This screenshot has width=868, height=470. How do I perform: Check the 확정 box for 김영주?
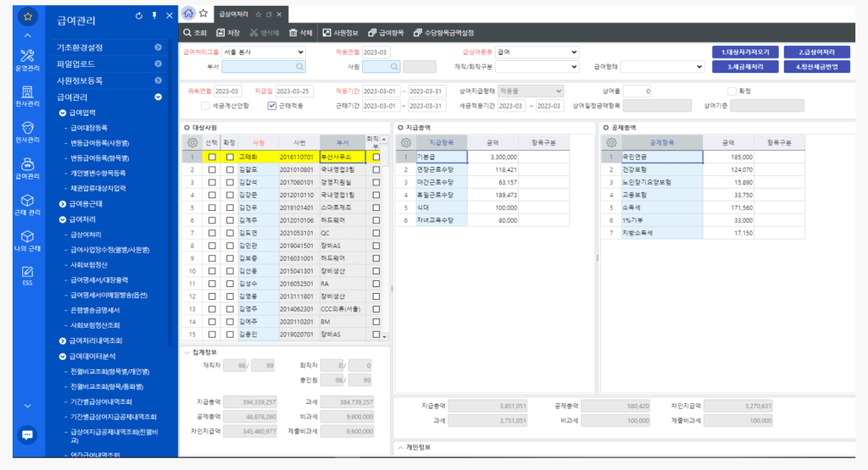(x=230, y=309)
